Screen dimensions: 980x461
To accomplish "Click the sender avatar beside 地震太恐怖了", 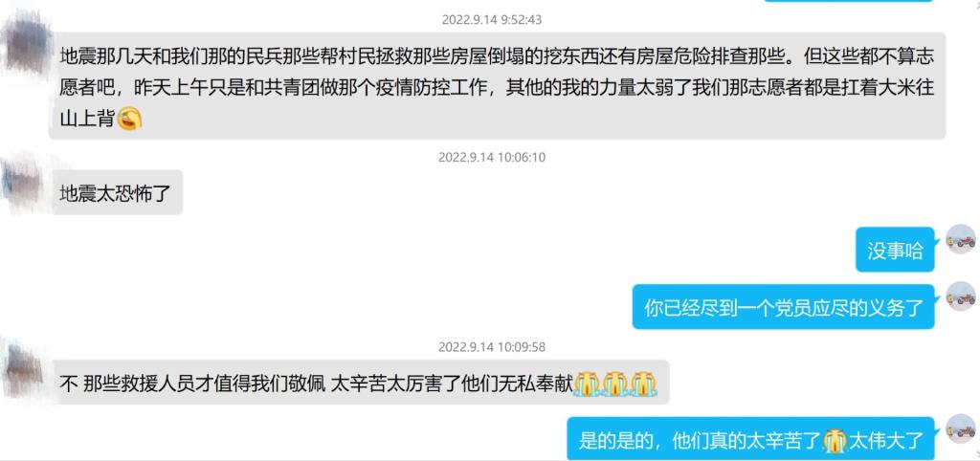I will [23, 186].
